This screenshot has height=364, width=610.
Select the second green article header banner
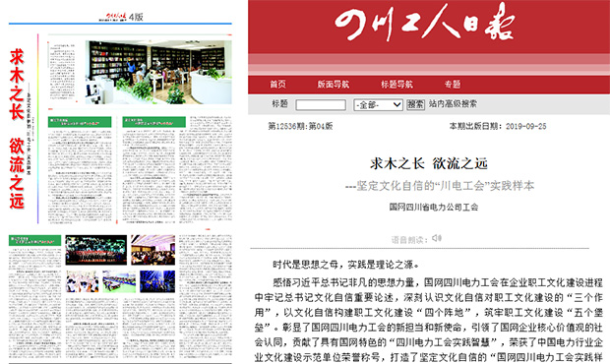click(x=154, y=122)
